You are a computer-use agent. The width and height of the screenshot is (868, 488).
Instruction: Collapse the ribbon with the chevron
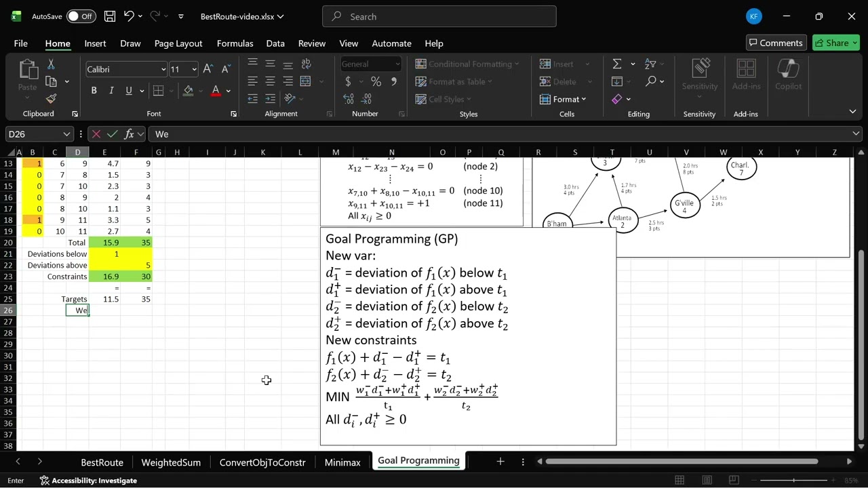[x=852, y=111]
